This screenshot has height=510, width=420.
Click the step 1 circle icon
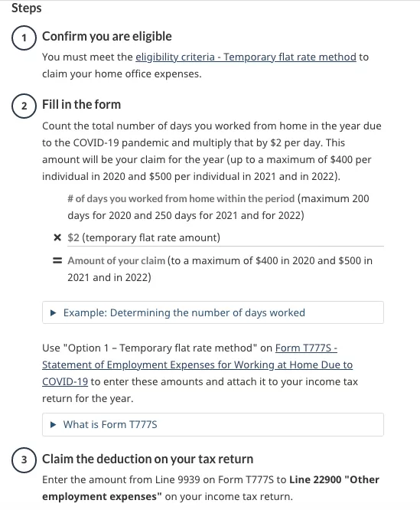coord(24,38)
